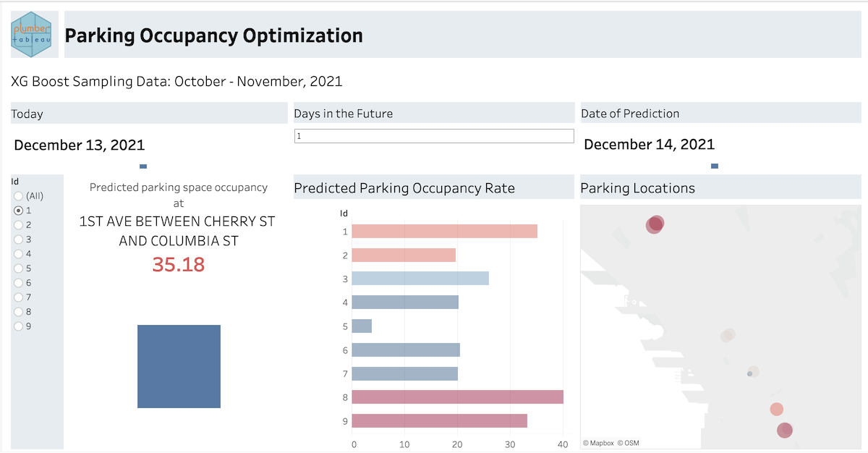
Task: Click the plumber tableau logo icon
Action: point(31,34)
